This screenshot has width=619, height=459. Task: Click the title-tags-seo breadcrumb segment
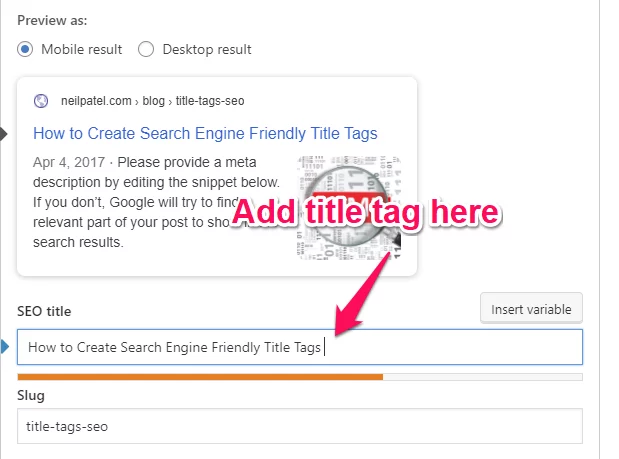coord(209,101)
